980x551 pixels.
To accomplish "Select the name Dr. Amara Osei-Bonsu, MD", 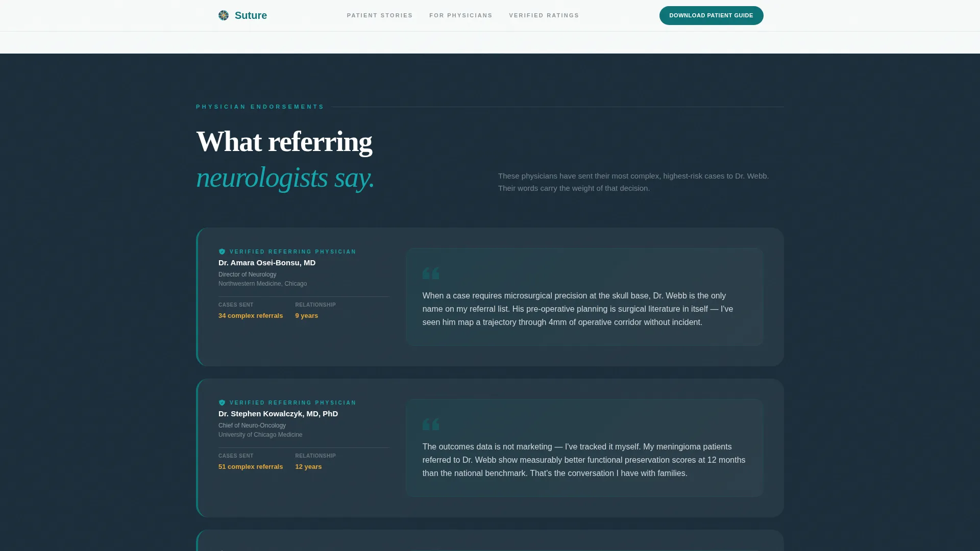I will click(x=267, y=263).
